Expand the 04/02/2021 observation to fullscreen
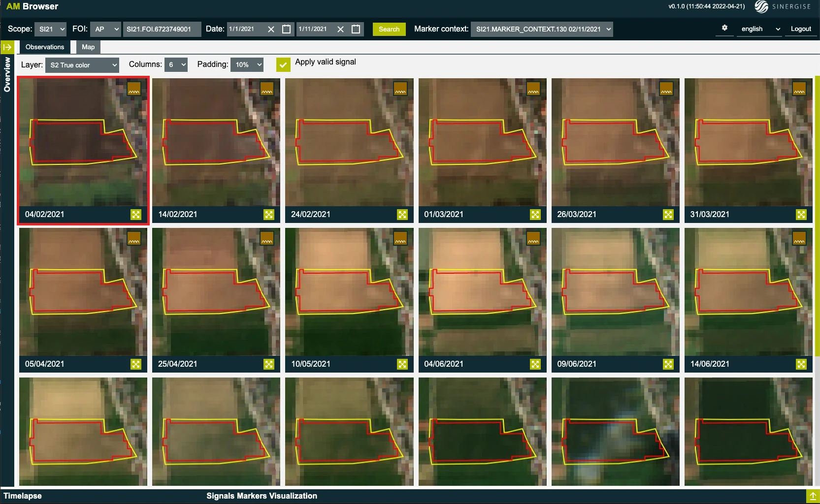This screenshot has width=820, height=504. tap(136, 215)
